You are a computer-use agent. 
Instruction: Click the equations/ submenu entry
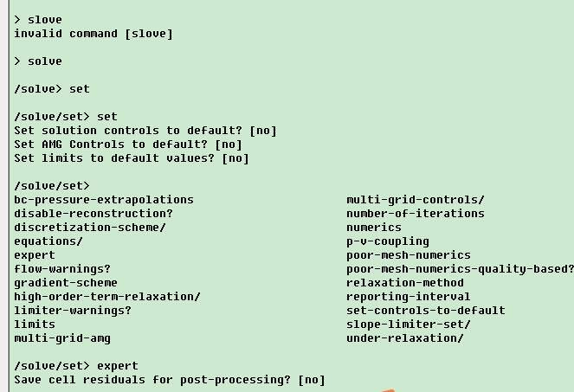pyautogui.click(x=48, y=241)
